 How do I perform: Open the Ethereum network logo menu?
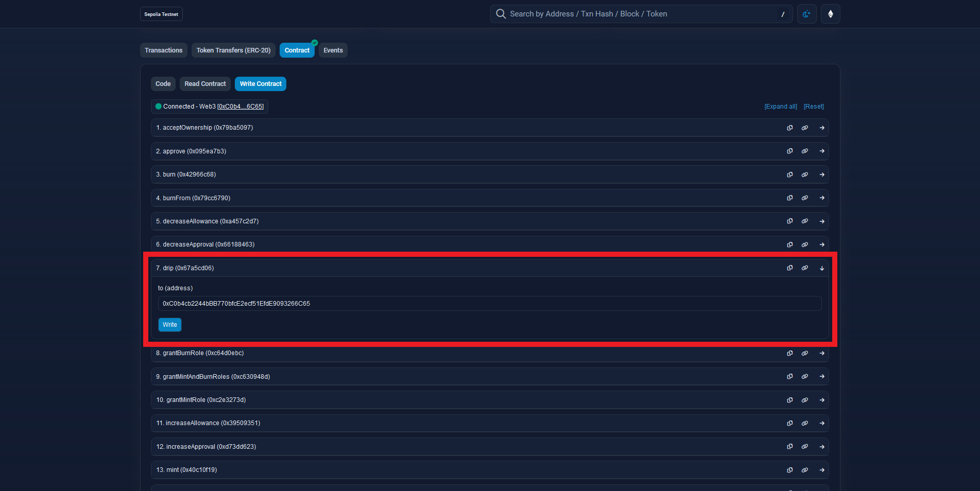tap(830, 14)
